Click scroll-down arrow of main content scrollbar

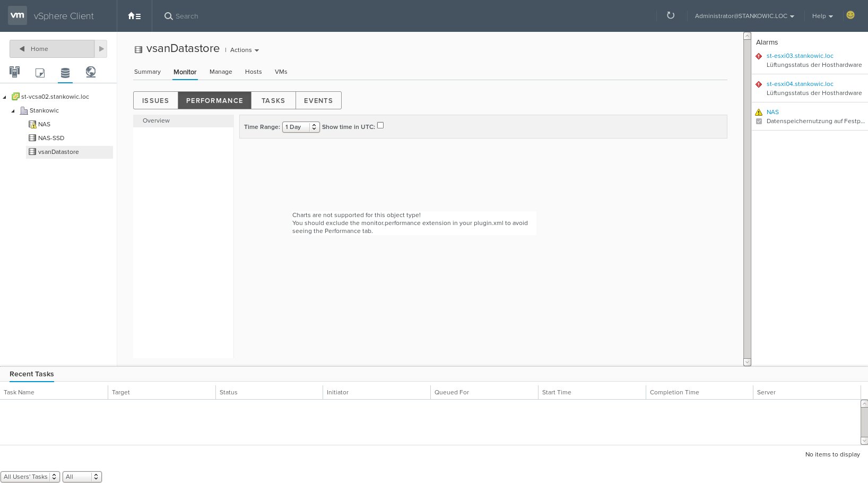pyautogui.click(x=747, y=363)
